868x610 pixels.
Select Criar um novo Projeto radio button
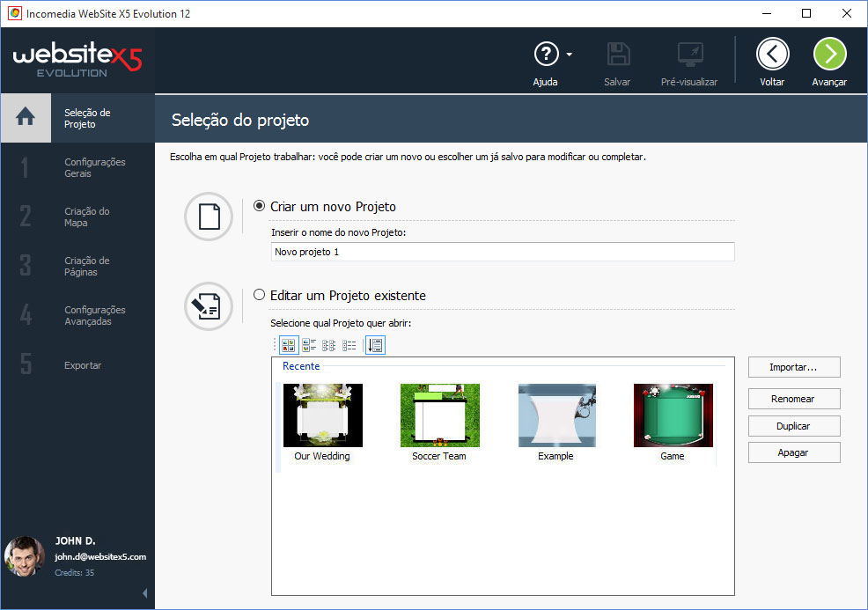coord(259,206)
